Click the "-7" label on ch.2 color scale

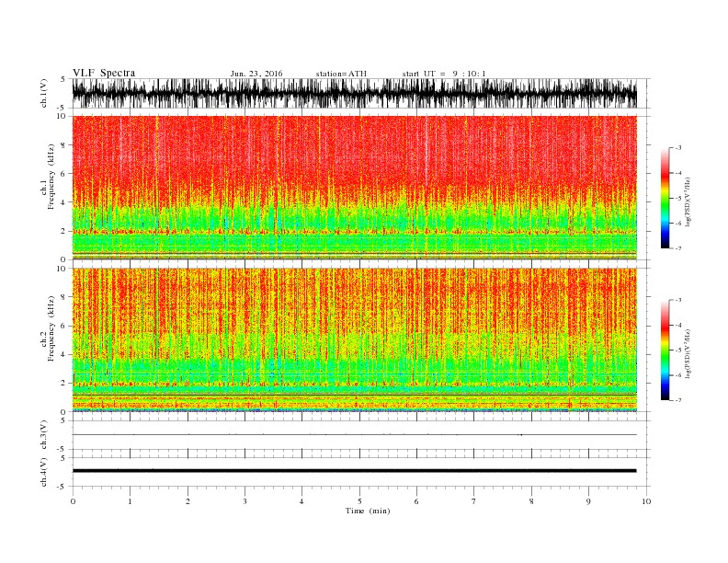coord(678,400)
